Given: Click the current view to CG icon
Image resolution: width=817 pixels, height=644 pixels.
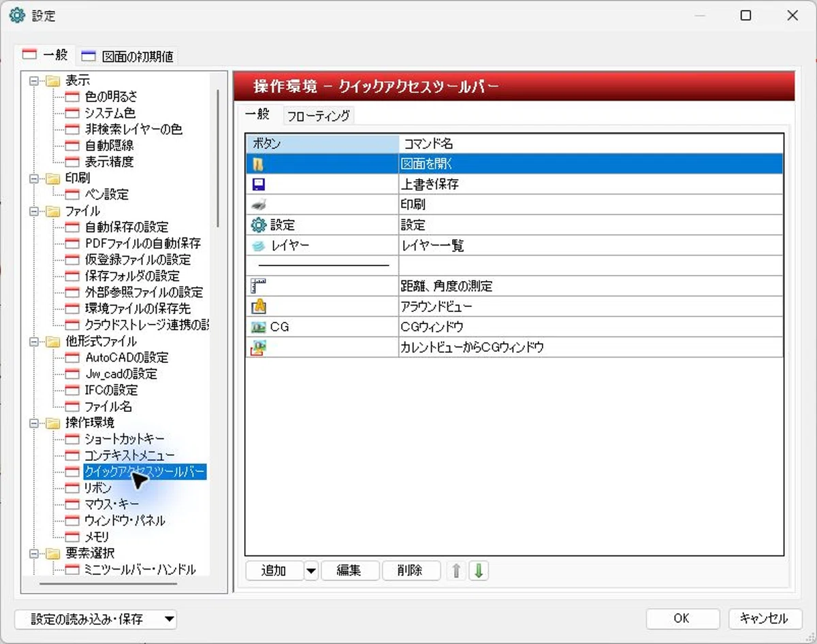Looking at the screenshot, I should [x=259, y=348].
